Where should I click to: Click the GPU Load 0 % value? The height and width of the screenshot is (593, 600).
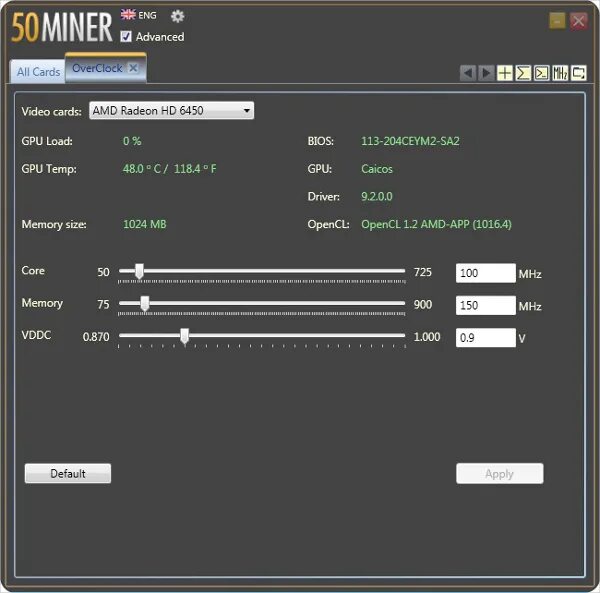coord(132,141)
